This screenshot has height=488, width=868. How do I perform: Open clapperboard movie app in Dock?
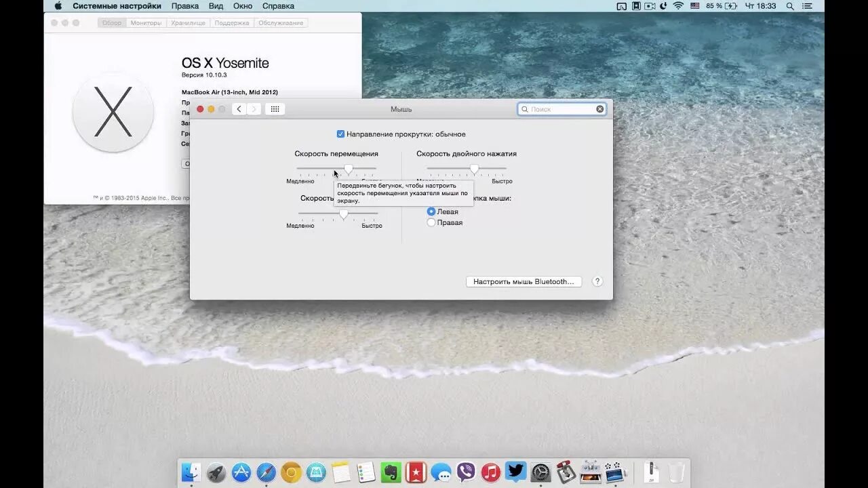pyautogui.click(x=615, y=472)
